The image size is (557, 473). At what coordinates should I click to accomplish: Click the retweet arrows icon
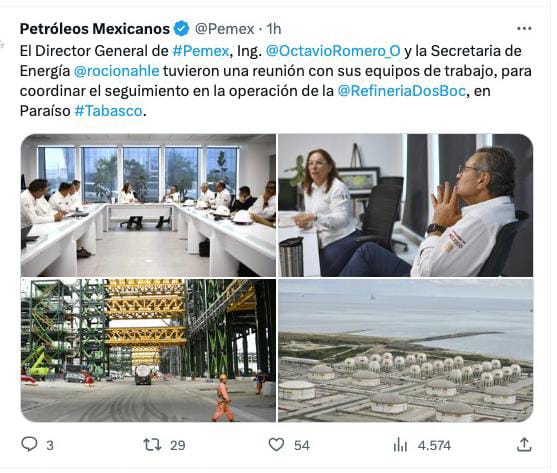[x=152, y=444]
